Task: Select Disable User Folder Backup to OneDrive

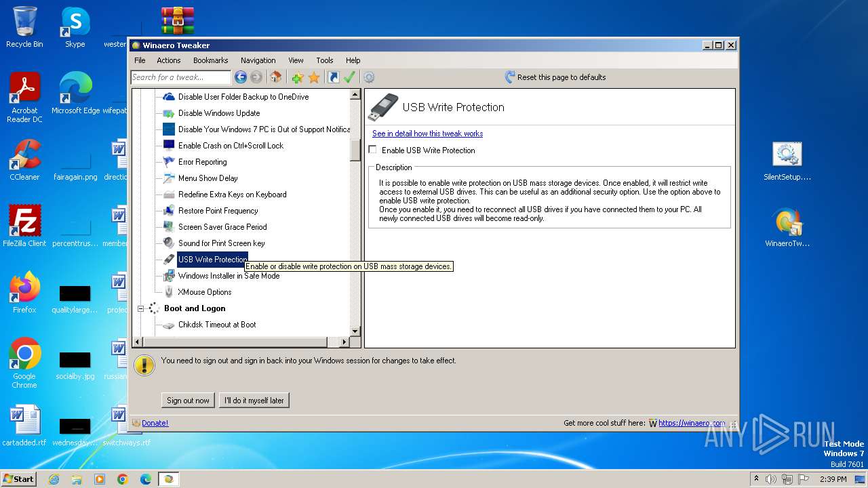Action: pos(243,97)
